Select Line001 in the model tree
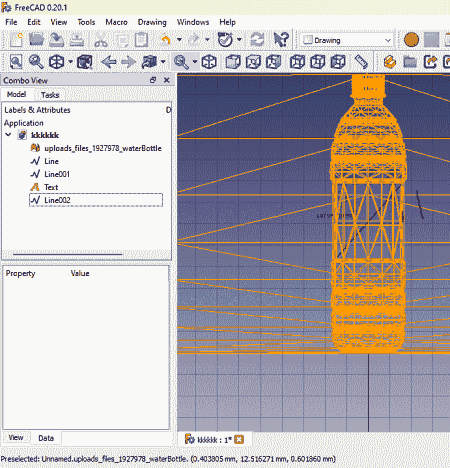The width and height of the screenshot is (450, 468). point(57,174)
